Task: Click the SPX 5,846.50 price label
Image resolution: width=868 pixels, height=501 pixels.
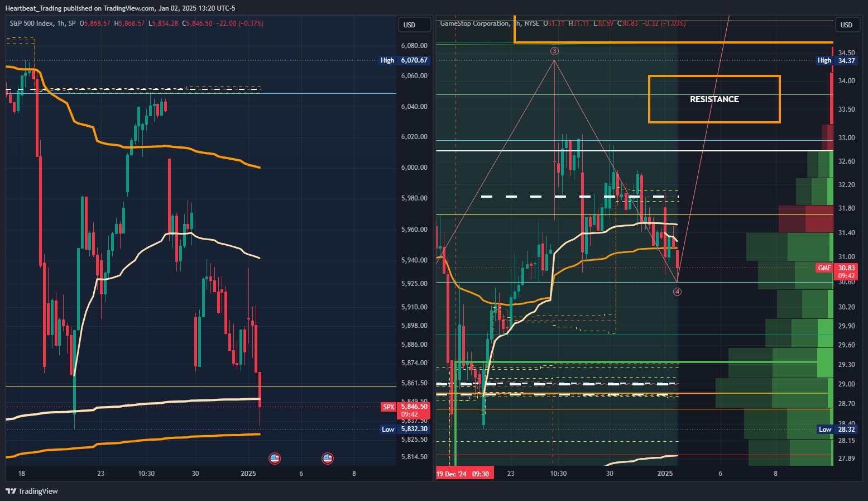Action: [x=405, y=411]
